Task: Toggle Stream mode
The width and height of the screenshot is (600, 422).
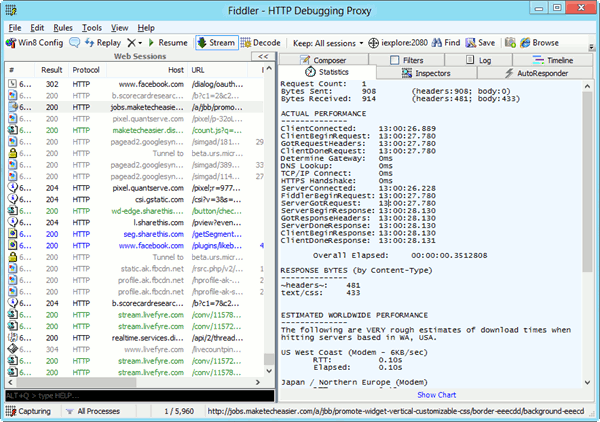Action: (217, 43)
